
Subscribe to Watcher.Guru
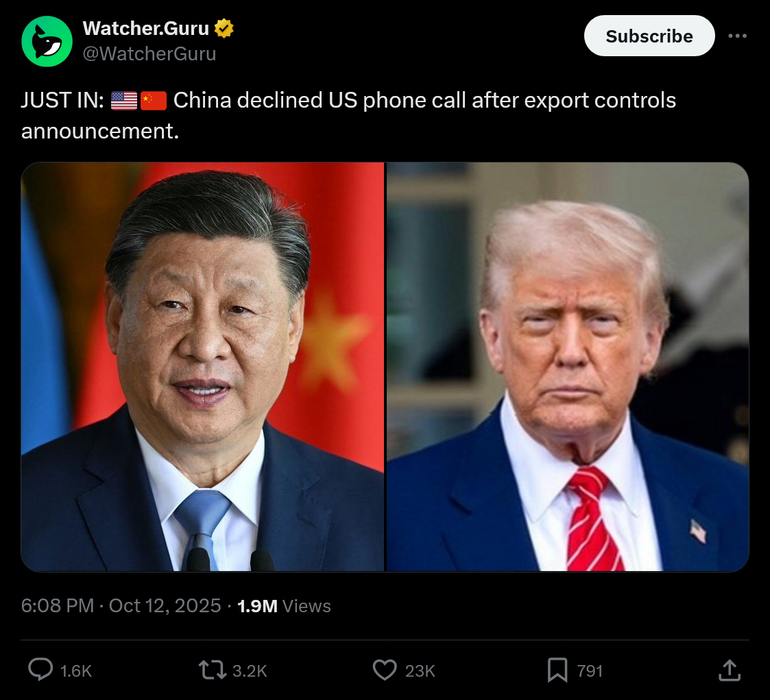click(x=649, y=36)
